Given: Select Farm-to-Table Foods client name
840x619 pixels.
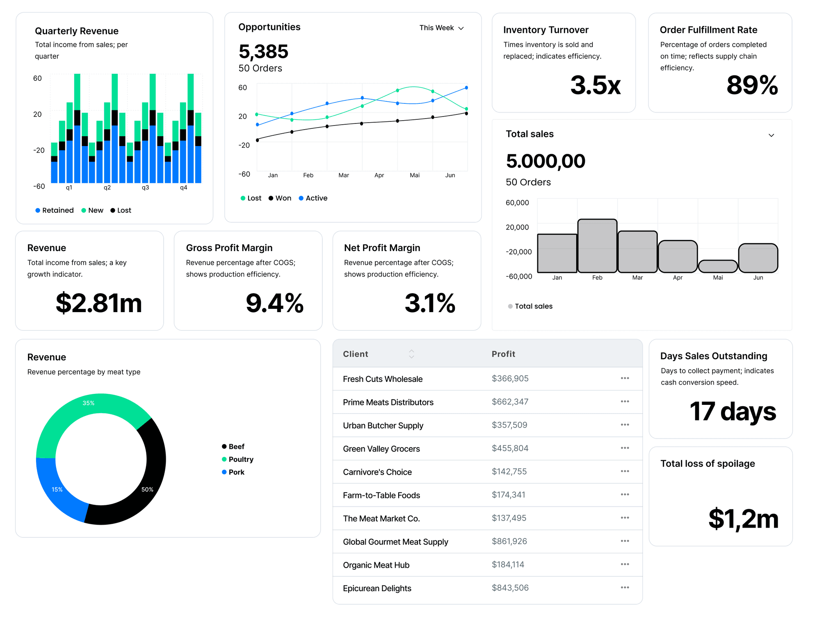Looking at the screenshot, I should (x=381, y=496).
